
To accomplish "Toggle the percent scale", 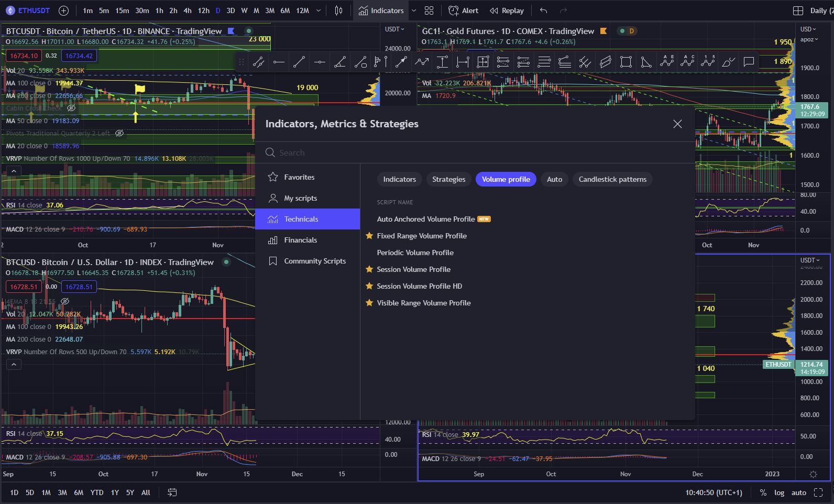I will pyautogui.click(x=763, y=492).
